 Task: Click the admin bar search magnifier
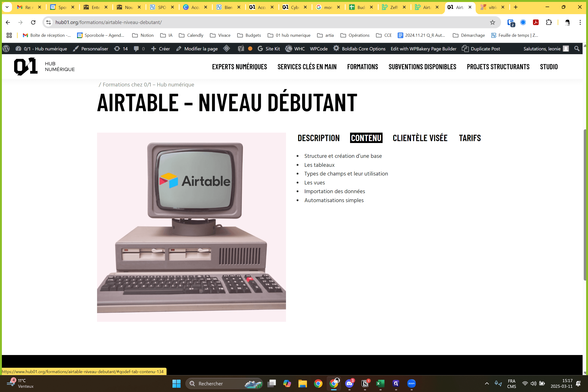tap(577, 49)
